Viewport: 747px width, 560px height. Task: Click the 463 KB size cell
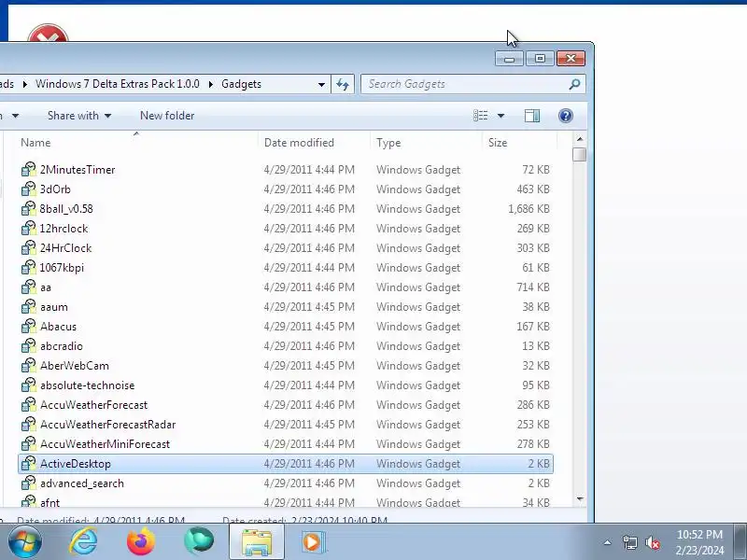pyautogui.click(x=533, y=189)
